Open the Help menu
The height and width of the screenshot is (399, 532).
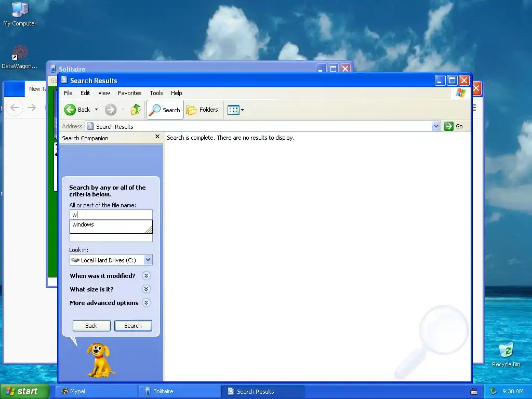click(176, 93)
